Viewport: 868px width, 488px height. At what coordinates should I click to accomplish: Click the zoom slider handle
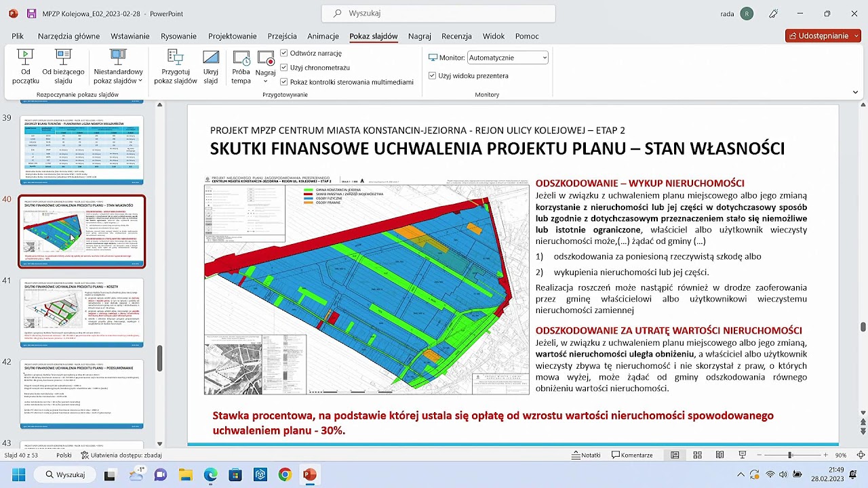pyautogui.click(x=790, y=455)
